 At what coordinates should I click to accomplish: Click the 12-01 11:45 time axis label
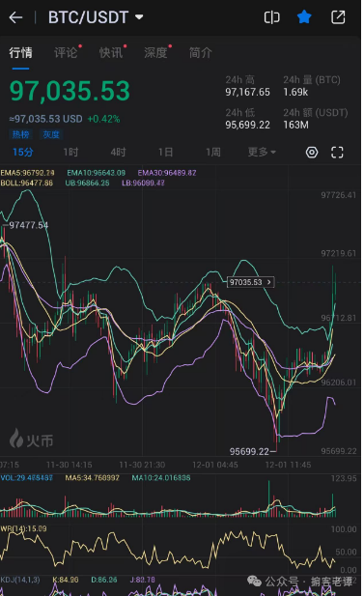tap(288, 465)
